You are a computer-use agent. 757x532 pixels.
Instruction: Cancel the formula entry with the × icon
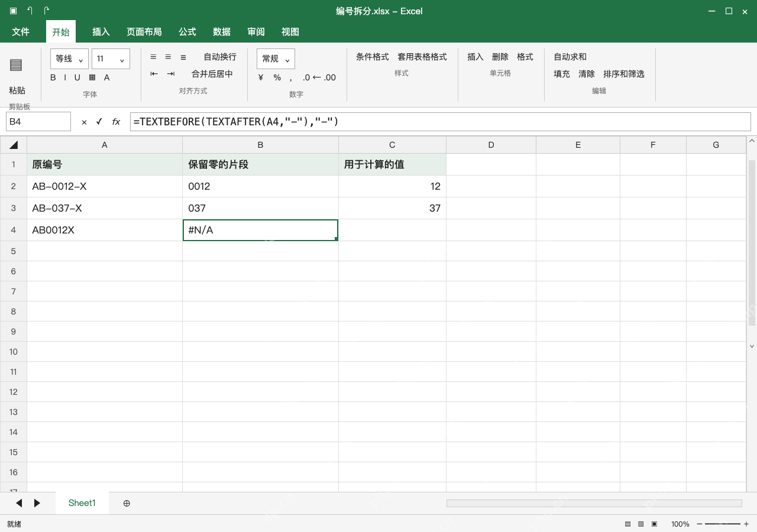coord(84,122)
